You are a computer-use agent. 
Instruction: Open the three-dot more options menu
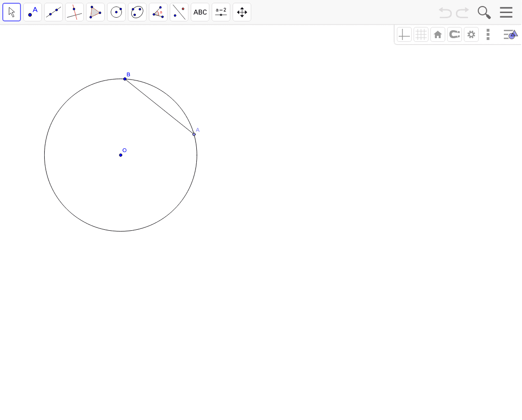488,34
